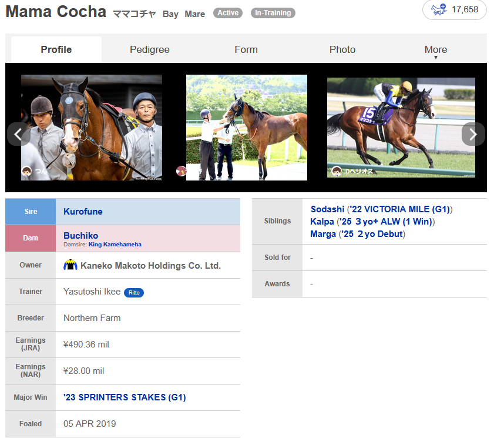This screenshot has height=448, width=494.
Task: Click NAR earnings value ¥28.00 mil
Action: click(84, 371)
